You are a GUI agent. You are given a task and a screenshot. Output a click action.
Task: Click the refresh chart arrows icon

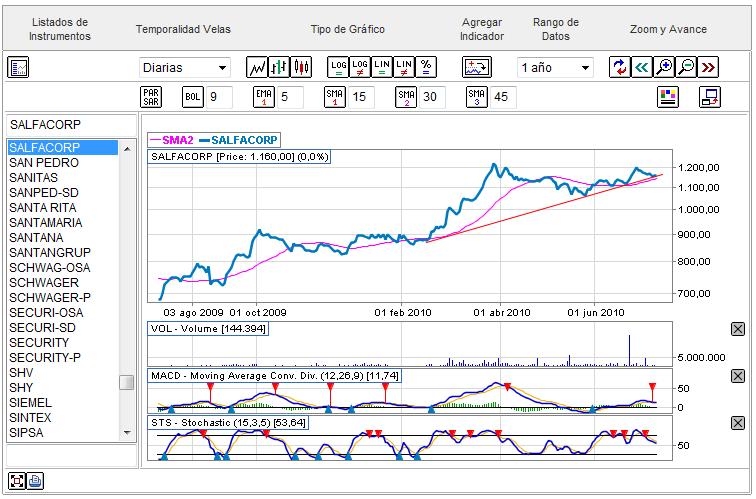click(x=620, y=67)
